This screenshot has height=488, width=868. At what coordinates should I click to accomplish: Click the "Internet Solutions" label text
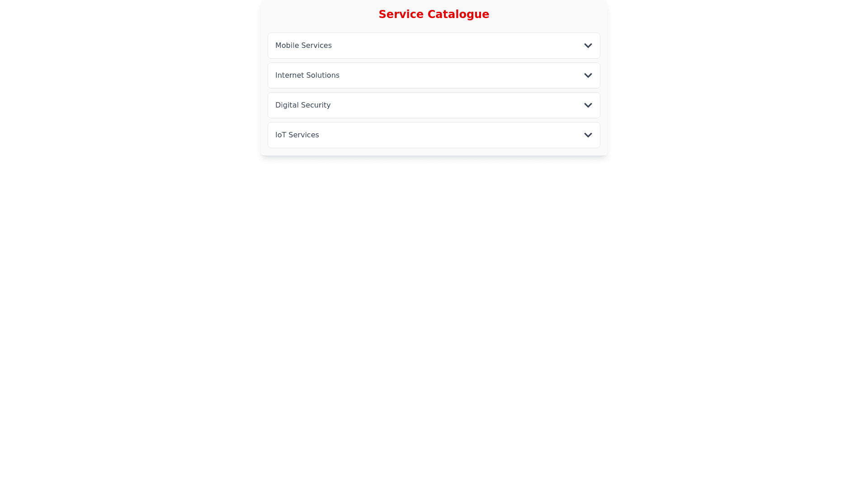(307, 75)
